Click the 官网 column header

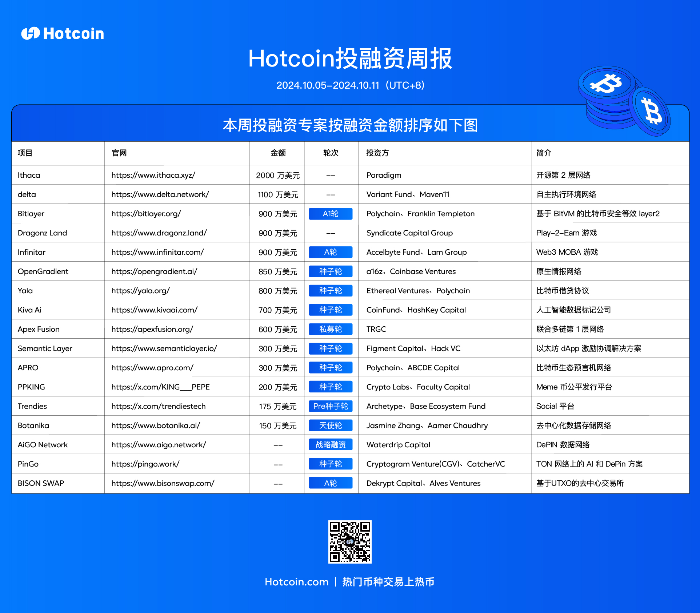pos(119,153)
